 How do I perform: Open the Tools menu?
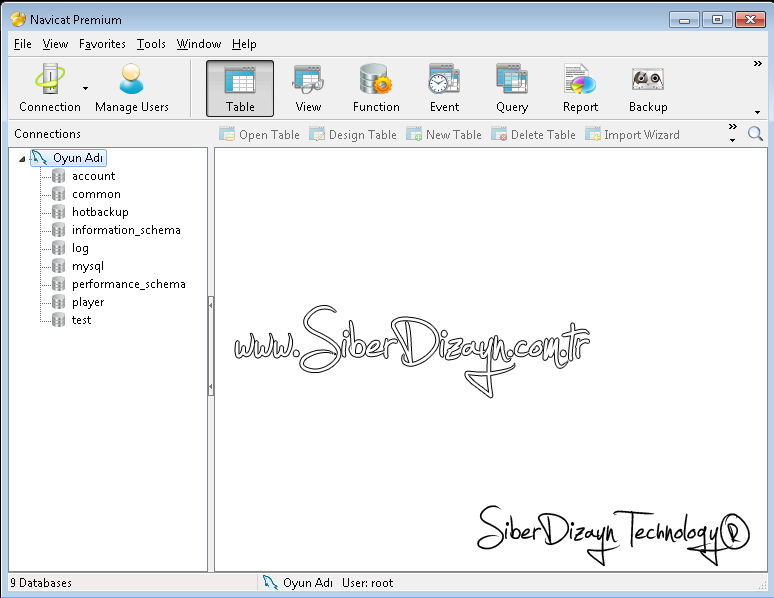tap(151, 44)
